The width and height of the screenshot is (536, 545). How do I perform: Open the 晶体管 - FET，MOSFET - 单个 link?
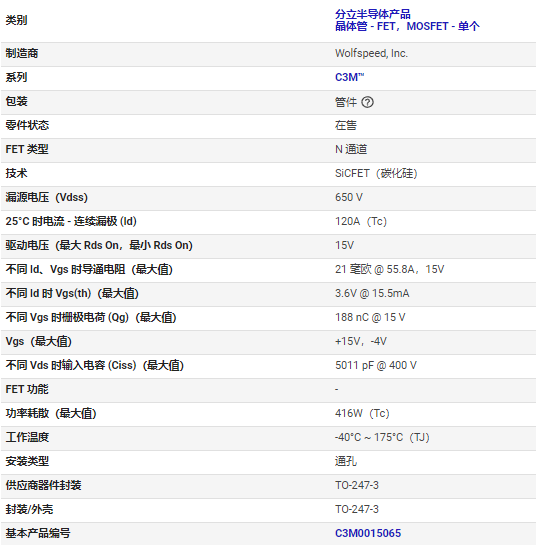tap(407, 26)
